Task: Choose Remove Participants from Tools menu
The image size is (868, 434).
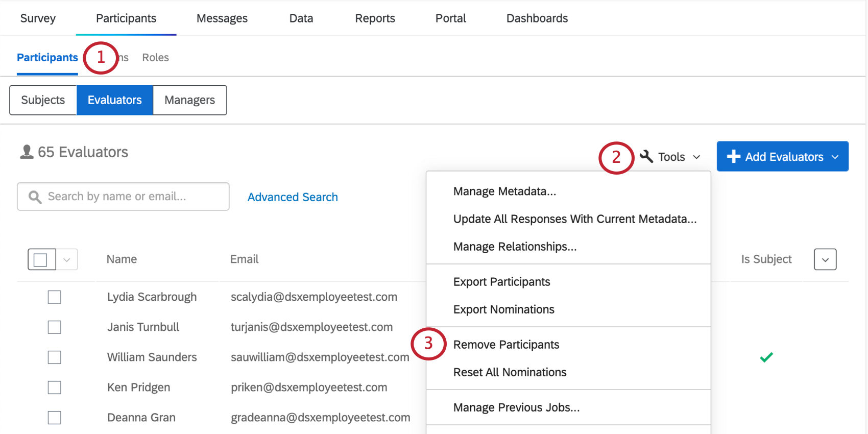Action: (x=506, y=345)
